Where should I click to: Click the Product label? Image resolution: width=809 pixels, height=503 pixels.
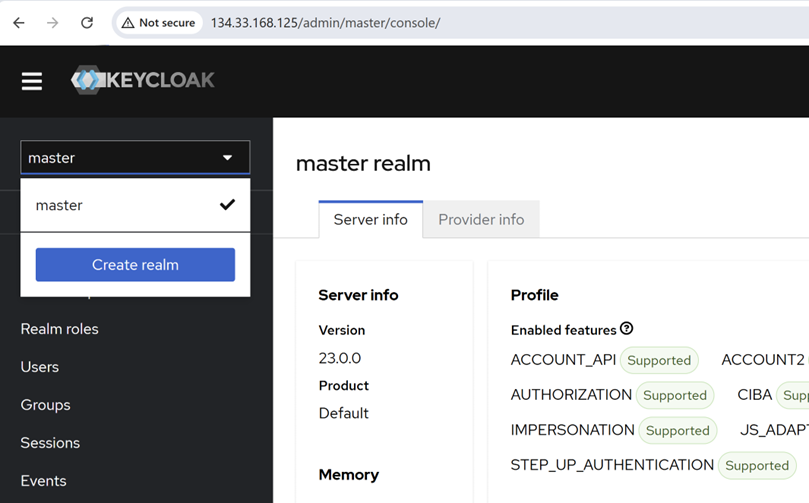pos(344,385)
